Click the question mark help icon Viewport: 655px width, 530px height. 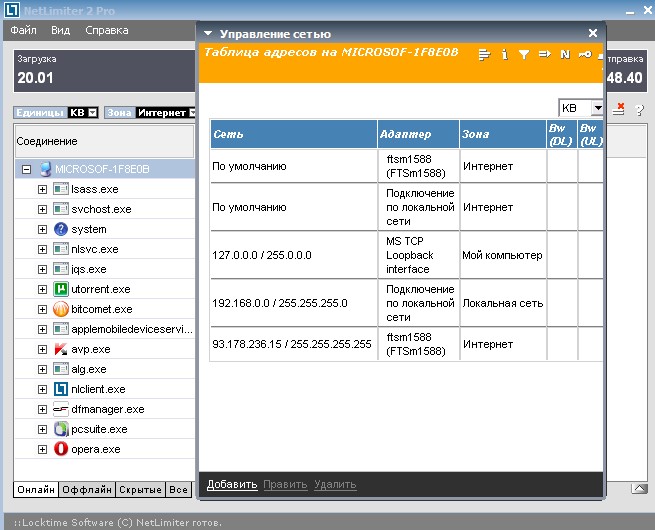[x=639, y=110]
